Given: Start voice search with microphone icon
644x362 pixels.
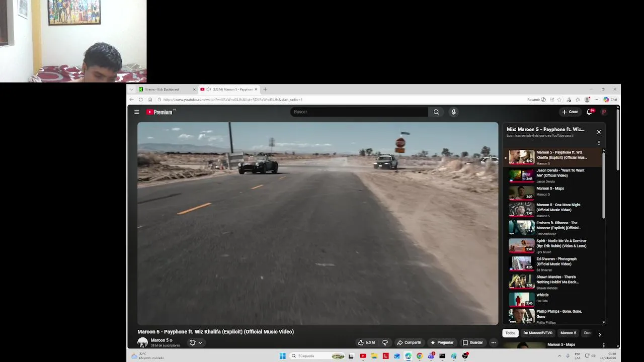Looking at the screenshot, I should [453, 112].
